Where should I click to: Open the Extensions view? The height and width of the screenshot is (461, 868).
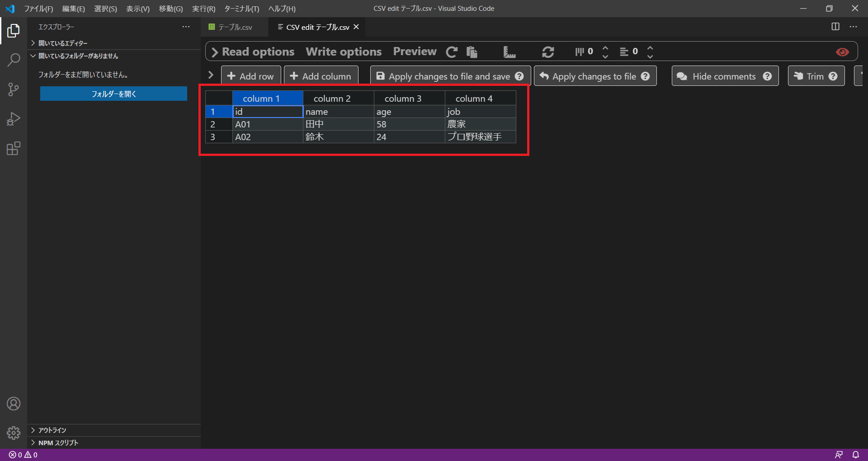(x=14, y=149)
